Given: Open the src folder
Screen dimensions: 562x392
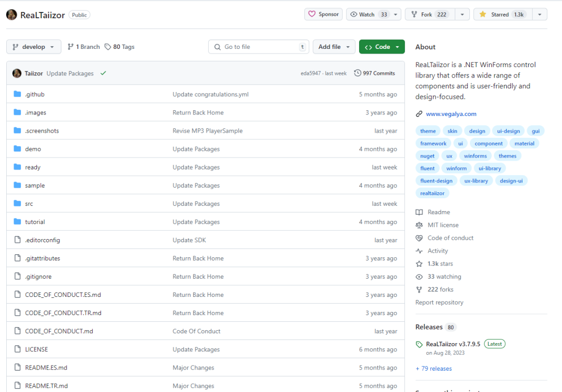Looking at the screenshot, I should 29,204.
